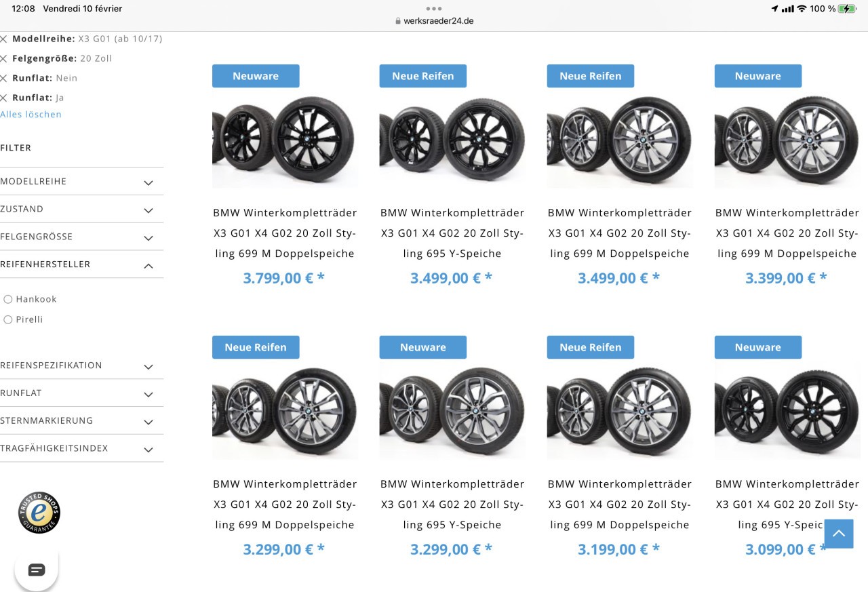
Task: Tap the three-dots multitasking icon at top
Action: [x=434, y=9]
